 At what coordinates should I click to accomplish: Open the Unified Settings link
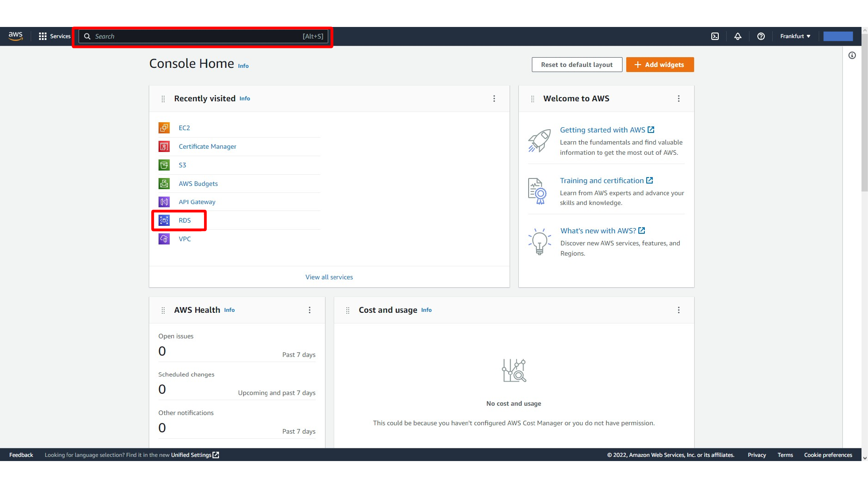(x=195, y=455)
